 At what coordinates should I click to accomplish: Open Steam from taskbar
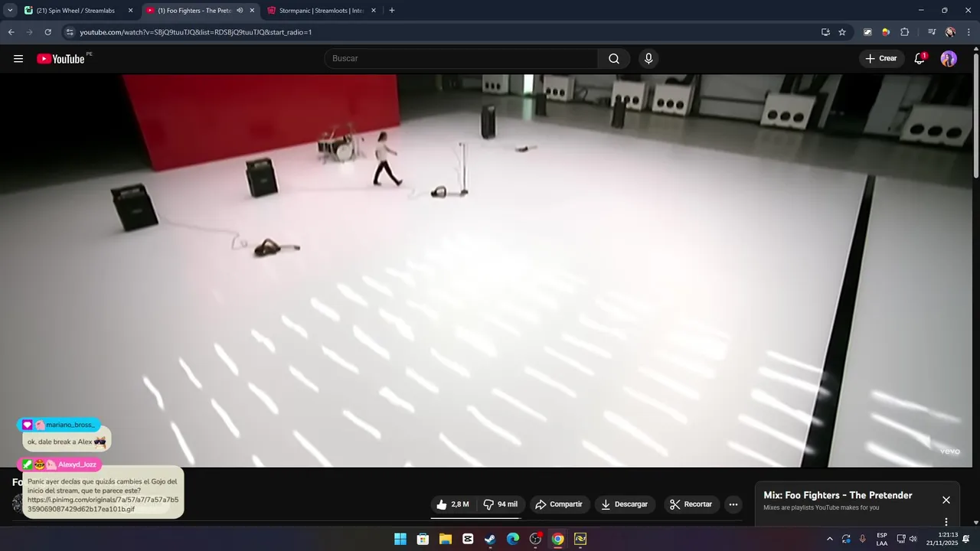[x=490, y=539]
